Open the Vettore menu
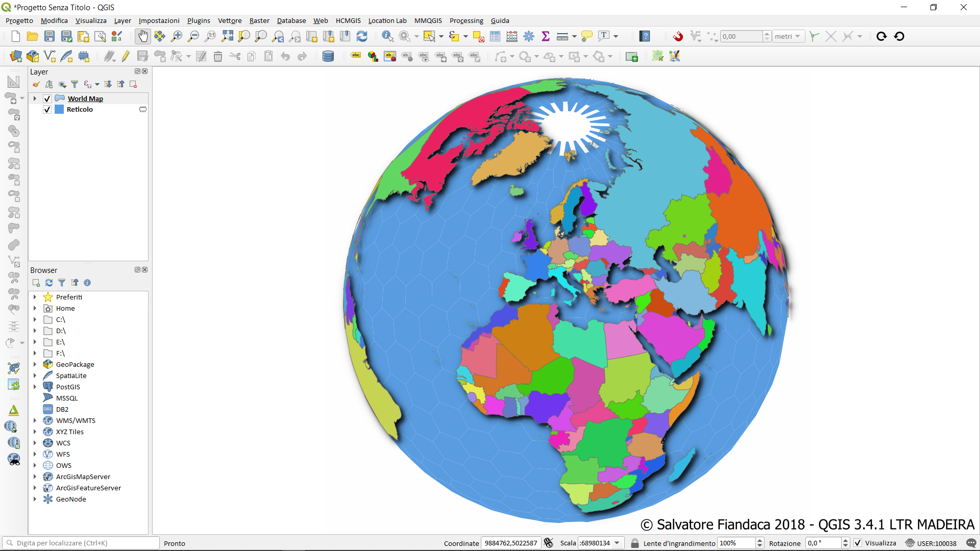 [x=230, y=20]
